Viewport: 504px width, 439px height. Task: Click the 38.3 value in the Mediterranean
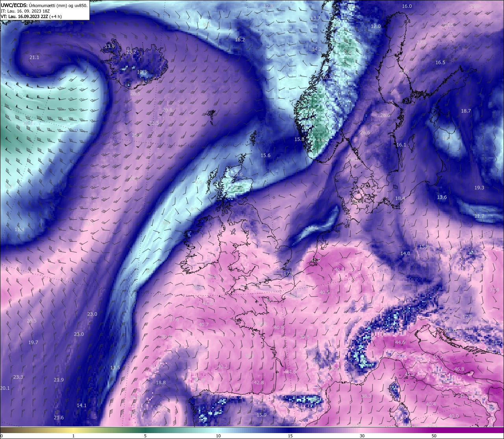pos(366,396)
